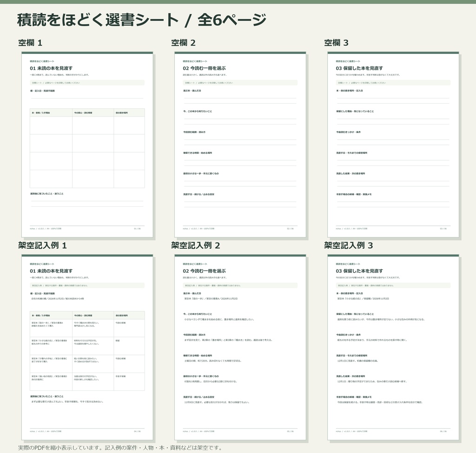
Task: Select the 架空記入例 2 section label
Action: [x=195, y=245]
